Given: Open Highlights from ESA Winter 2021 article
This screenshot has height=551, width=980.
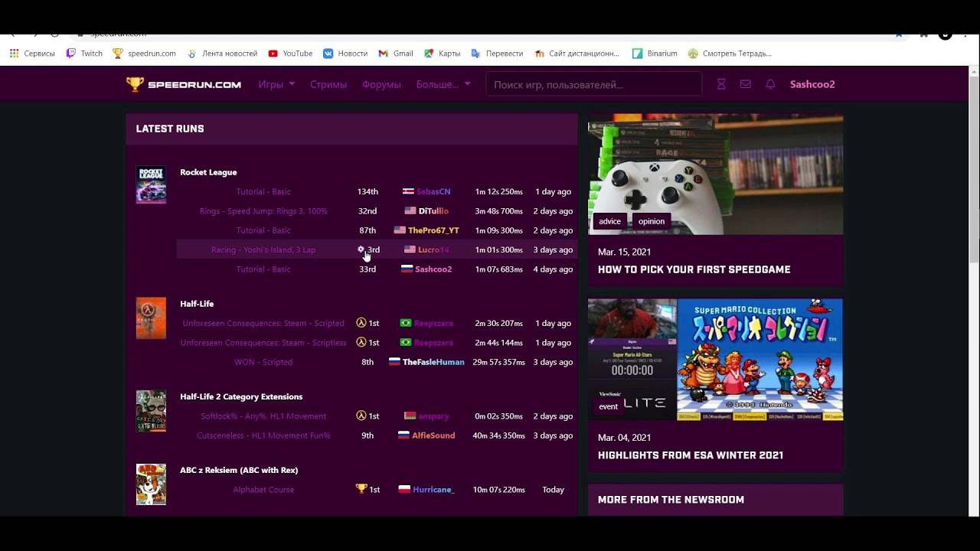Looking at the screenshot, I should coord(690,455).
